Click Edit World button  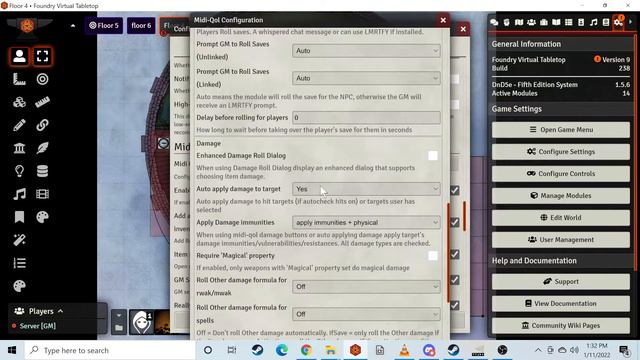[x=561, y=218]
